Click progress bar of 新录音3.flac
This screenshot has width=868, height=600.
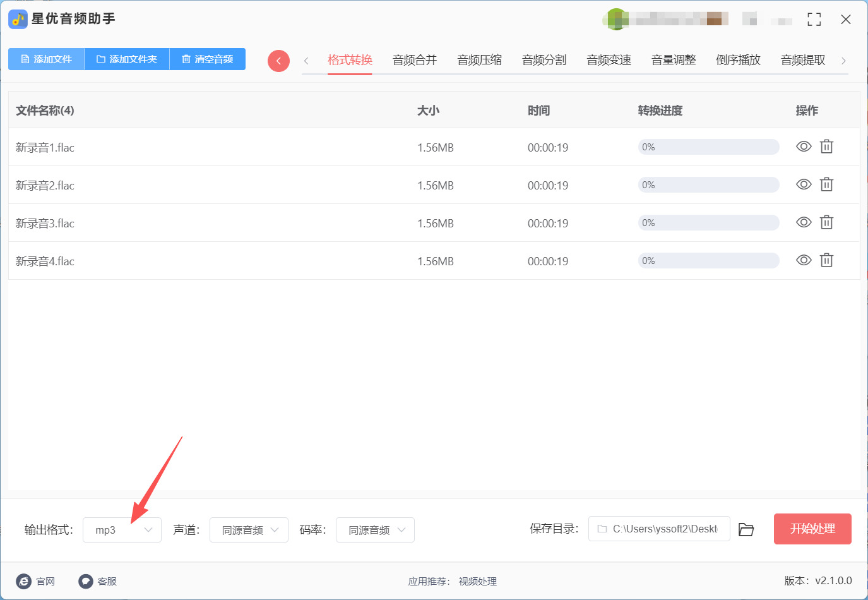(x=708, y=223)
